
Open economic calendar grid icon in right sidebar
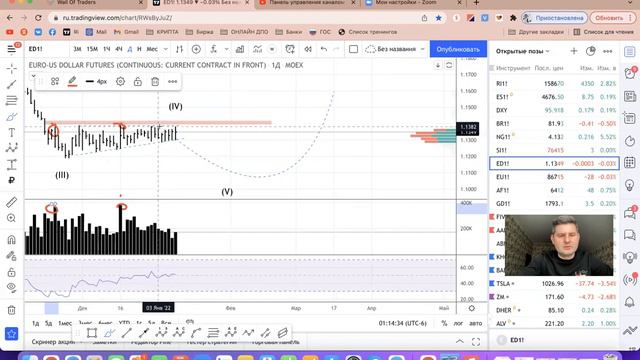click(630, 162)
